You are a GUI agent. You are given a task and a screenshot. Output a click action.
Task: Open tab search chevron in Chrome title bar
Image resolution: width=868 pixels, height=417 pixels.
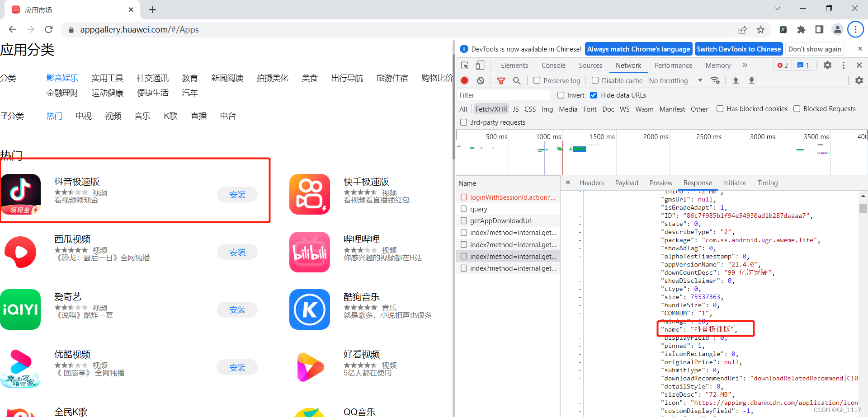point(777,9)
